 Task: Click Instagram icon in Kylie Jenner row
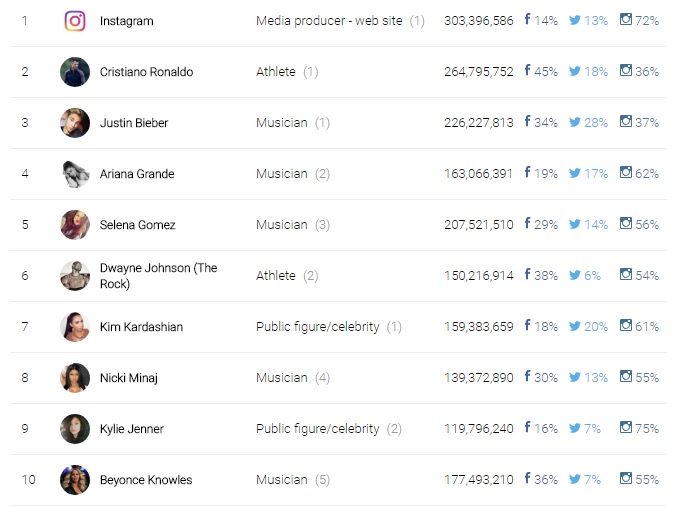click(x=626, y=427)
